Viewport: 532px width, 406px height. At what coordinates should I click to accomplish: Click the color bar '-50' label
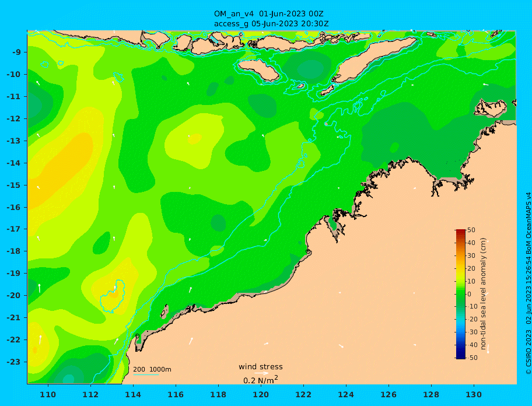(x=472, y=358)
